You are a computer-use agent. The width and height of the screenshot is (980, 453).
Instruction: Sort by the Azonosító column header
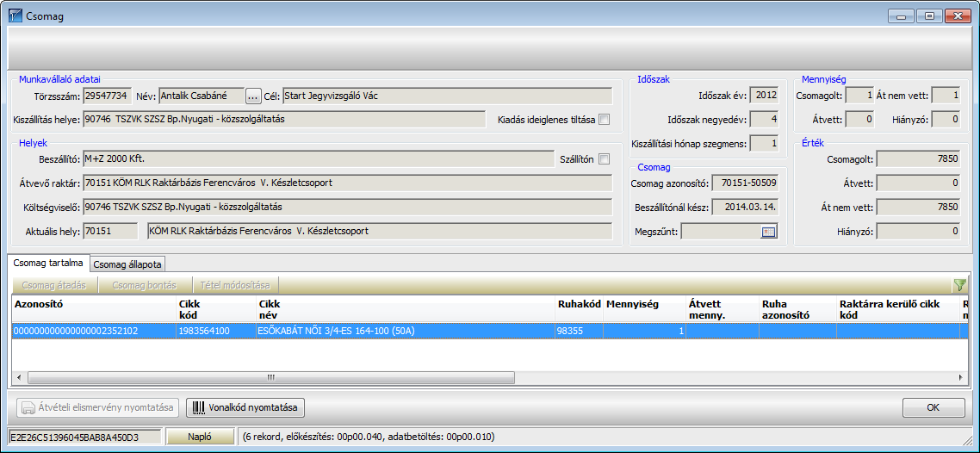95,308
